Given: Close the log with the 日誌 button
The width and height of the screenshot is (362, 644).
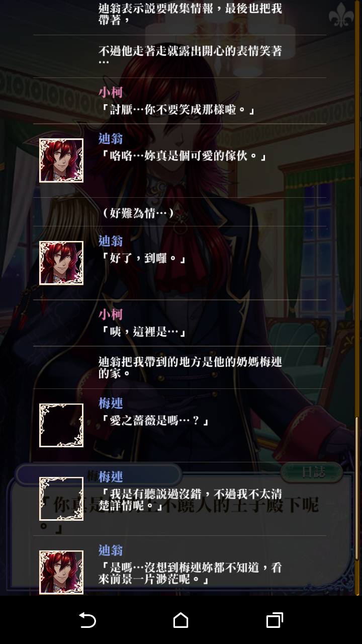Looking at the screenshot, I should pos(312,472).
